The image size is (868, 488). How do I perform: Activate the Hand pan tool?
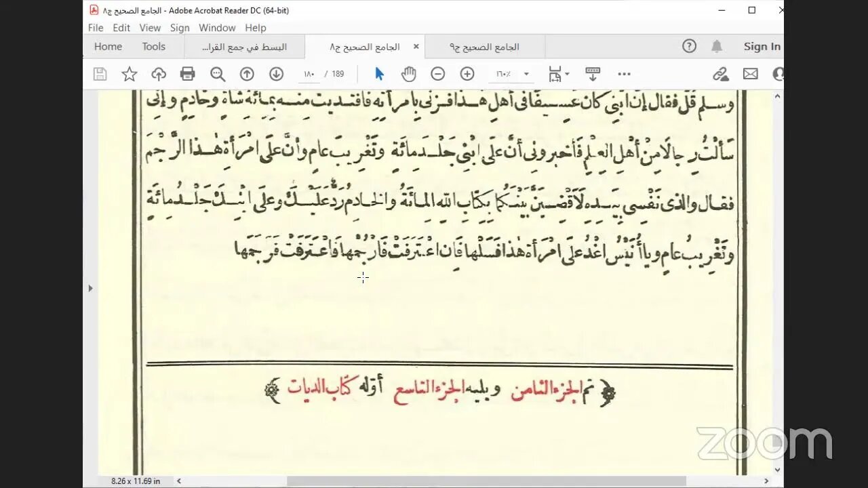coord(408,74)
